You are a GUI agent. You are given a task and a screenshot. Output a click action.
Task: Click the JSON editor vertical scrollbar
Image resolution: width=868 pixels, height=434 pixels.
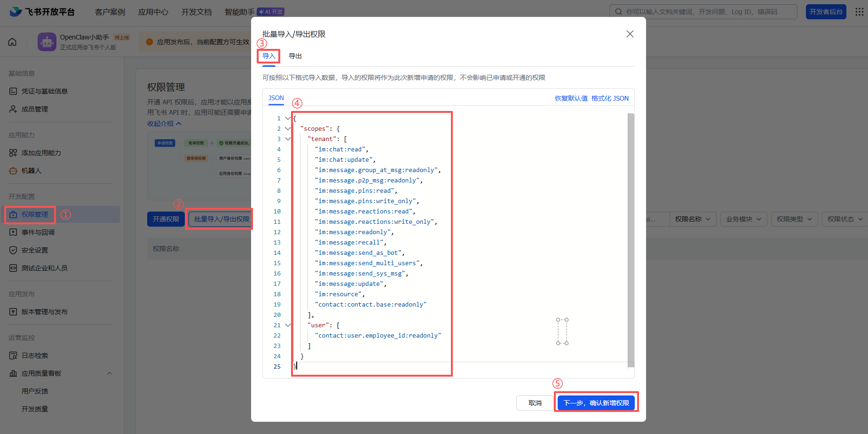pos(631,240)
